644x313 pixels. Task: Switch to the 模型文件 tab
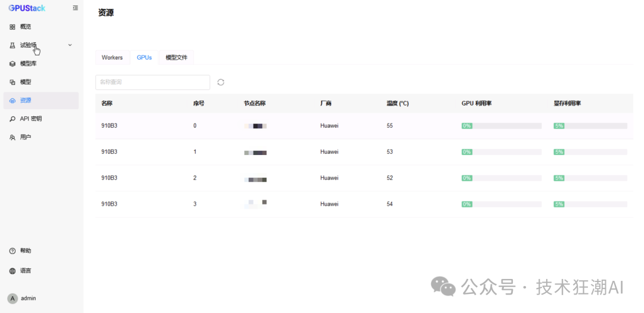pyautogui.click(x=177, y=57)
